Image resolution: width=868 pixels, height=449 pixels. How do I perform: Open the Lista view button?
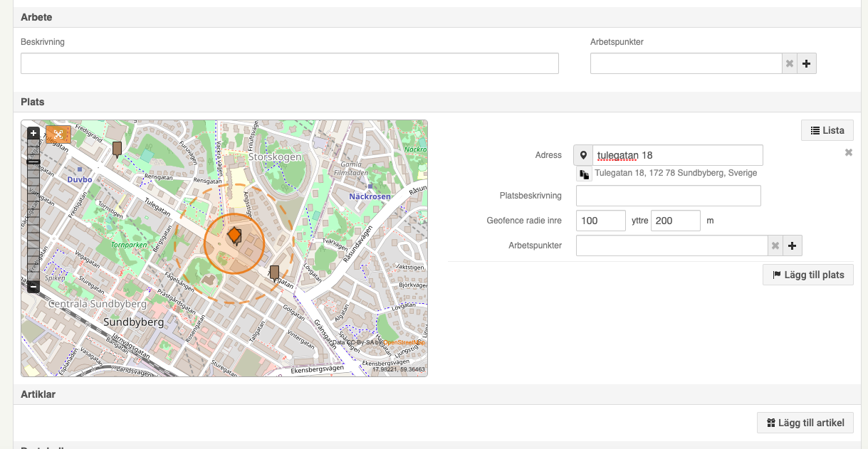tap(827, 130)
